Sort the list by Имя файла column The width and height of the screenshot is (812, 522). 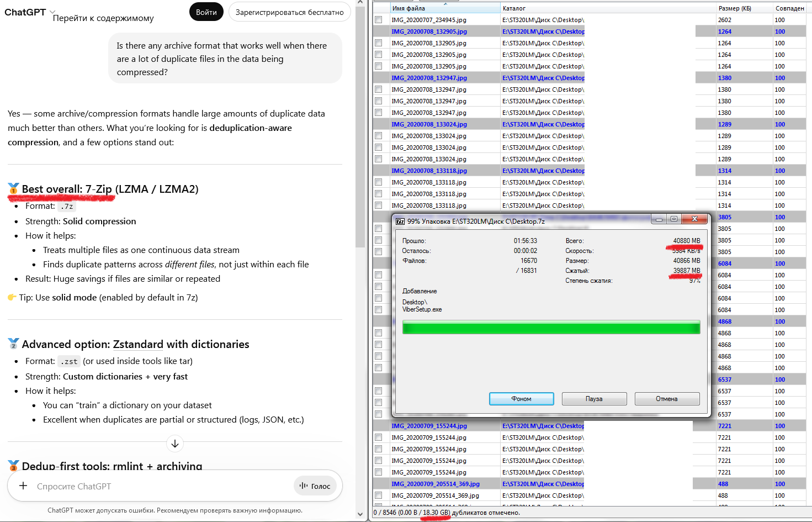436,8
